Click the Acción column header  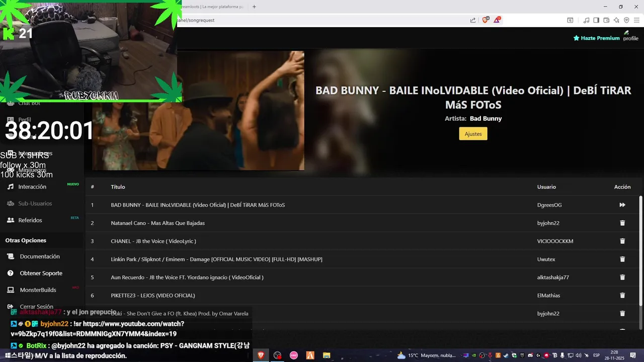point(622,187)
